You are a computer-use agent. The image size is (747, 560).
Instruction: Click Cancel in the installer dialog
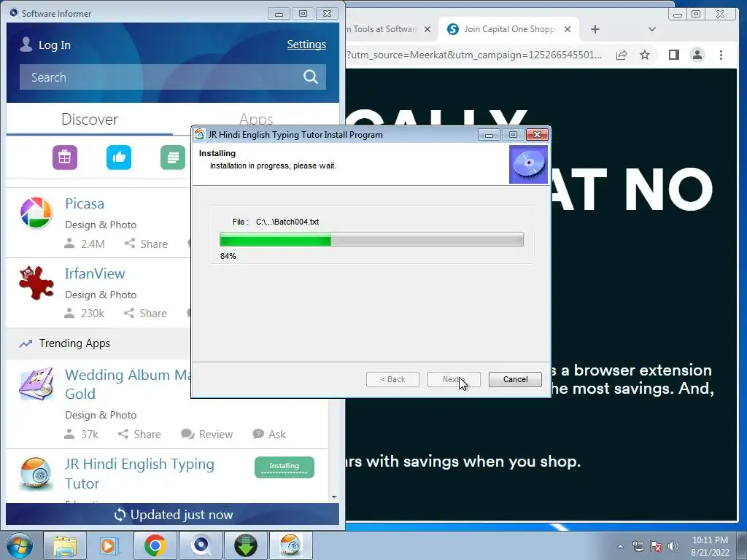coord(515,379)
